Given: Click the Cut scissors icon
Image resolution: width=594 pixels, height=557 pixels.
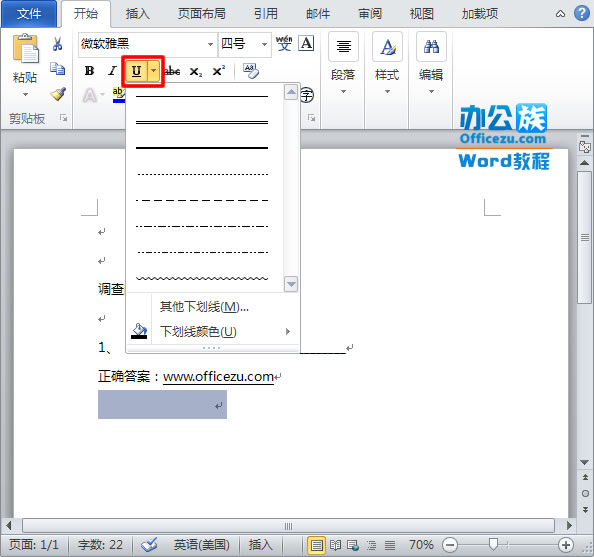Looking at the screenshot, I should click(57, 44).
